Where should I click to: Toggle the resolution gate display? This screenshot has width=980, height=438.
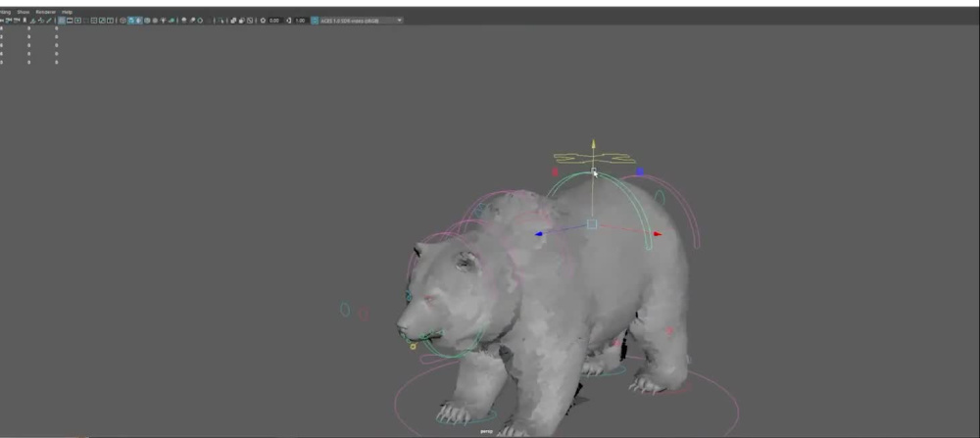coord(77,20)
